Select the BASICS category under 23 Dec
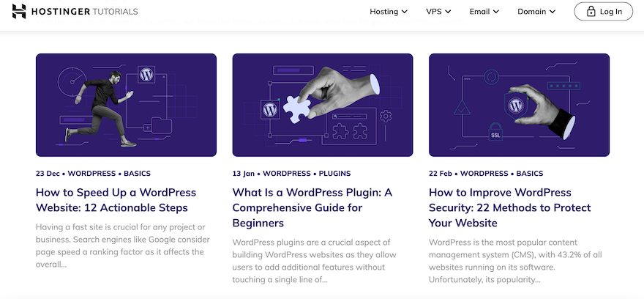 pyautogui.click(x=137, y=174)
